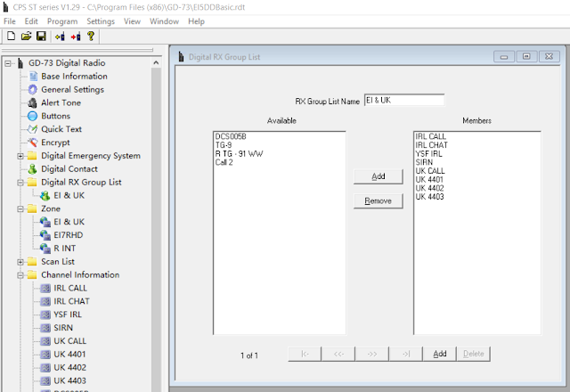Expand the Scan List tree node
570x392 pixels.
[x=20, y=262]
